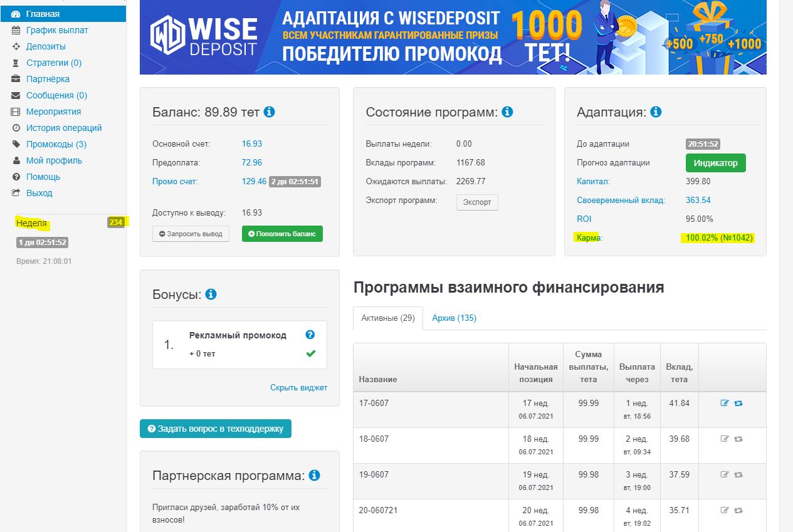
Task: Click info icon beside Партнерская программа
Action: [x=314, y=476]
